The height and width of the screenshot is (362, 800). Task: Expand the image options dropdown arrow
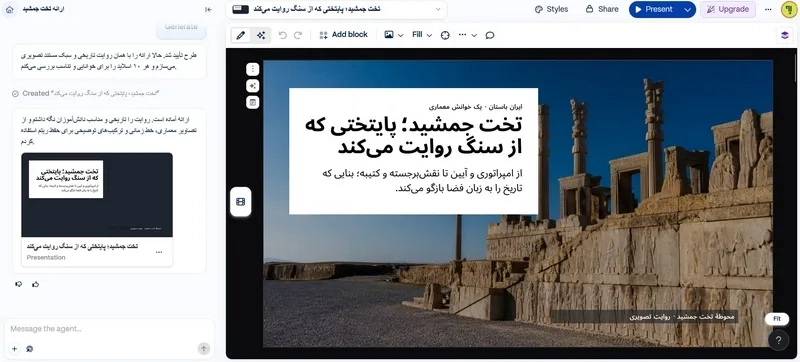pos(401,35)
